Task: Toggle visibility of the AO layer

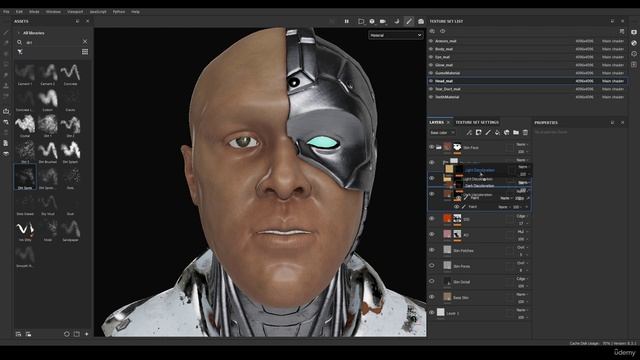Action: [x=431, y=234]
